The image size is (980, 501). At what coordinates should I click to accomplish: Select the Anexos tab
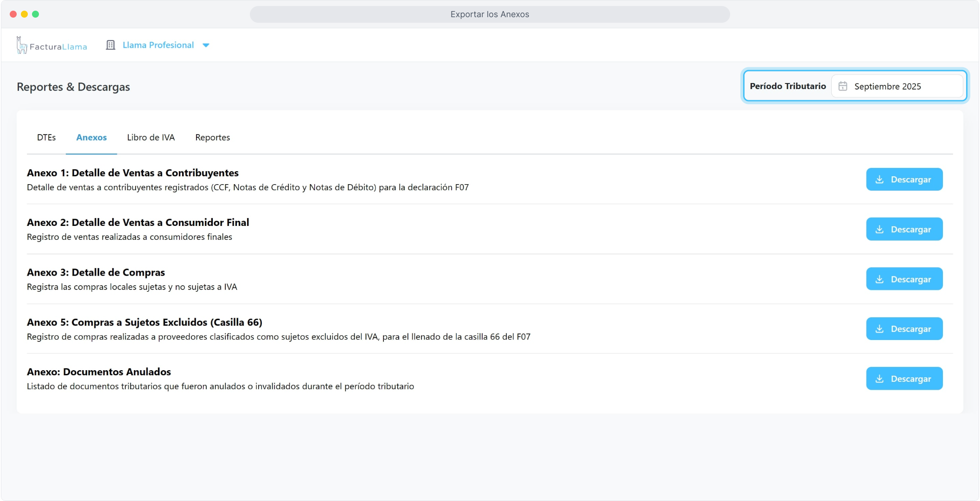tap(91, 137)
